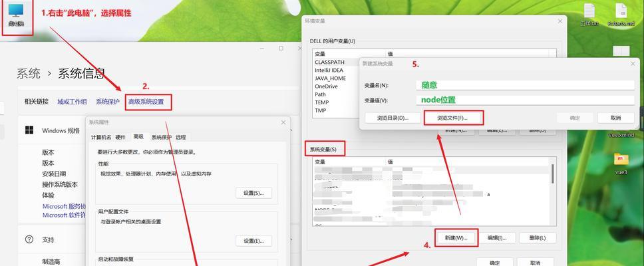Go back to 系统 in the breadcrumb
The width and height of the screenshot is (644, 266).
(x=29, y=74)
